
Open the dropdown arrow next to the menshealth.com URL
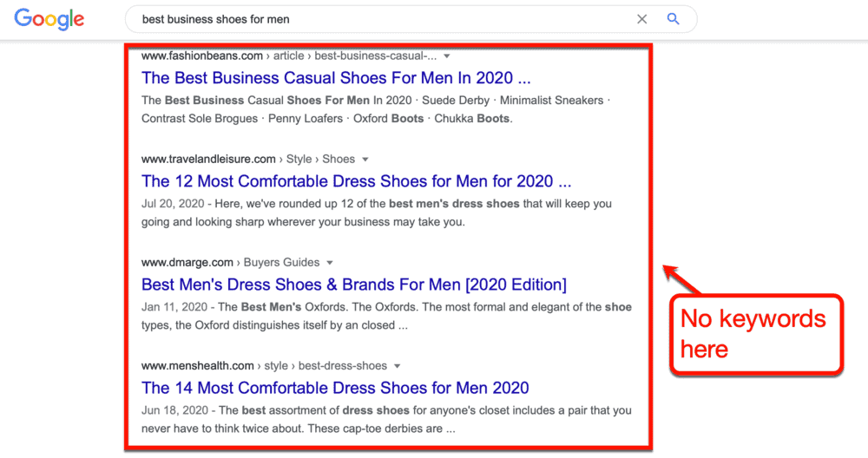click(397, 366)
